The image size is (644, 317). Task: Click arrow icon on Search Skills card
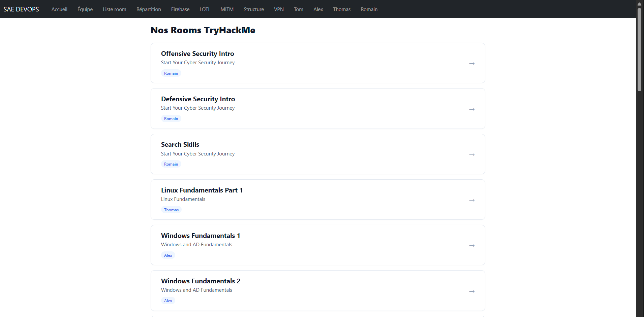tap(472, 155)
